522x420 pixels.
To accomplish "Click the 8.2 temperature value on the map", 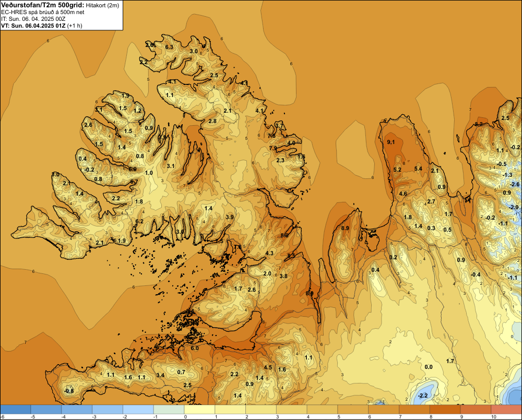I will (479, 124).
